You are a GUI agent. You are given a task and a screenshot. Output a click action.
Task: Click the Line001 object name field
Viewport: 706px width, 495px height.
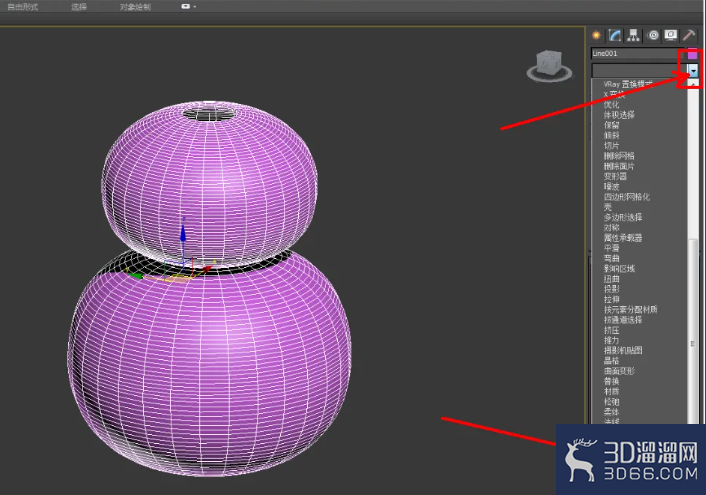[637, 54]
